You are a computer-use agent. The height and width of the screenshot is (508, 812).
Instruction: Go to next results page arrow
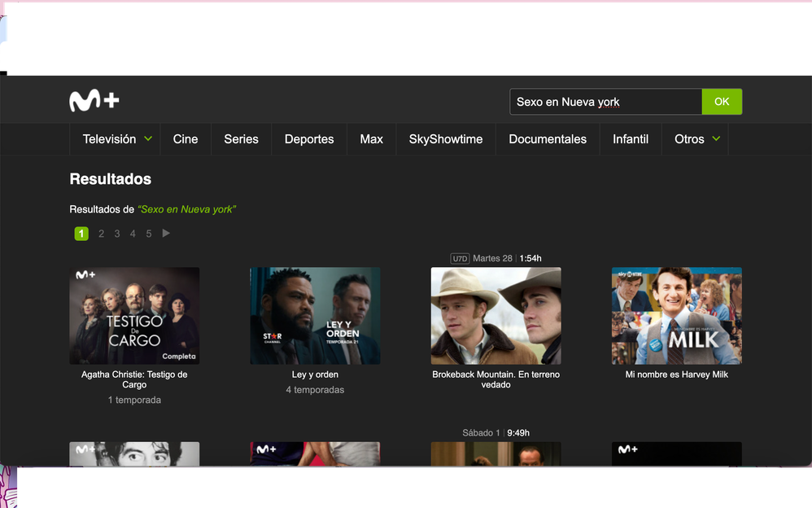166,234
